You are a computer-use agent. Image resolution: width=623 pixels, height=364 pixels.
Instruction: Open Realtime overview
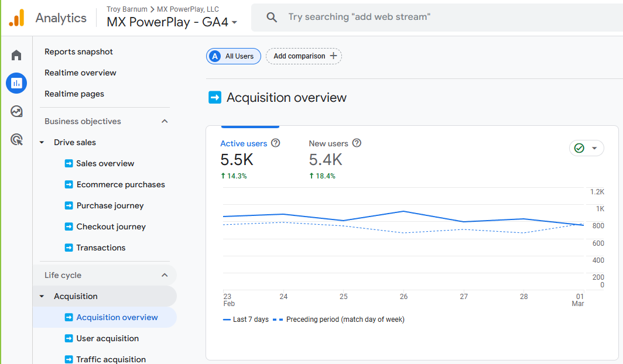pos(80,73)
